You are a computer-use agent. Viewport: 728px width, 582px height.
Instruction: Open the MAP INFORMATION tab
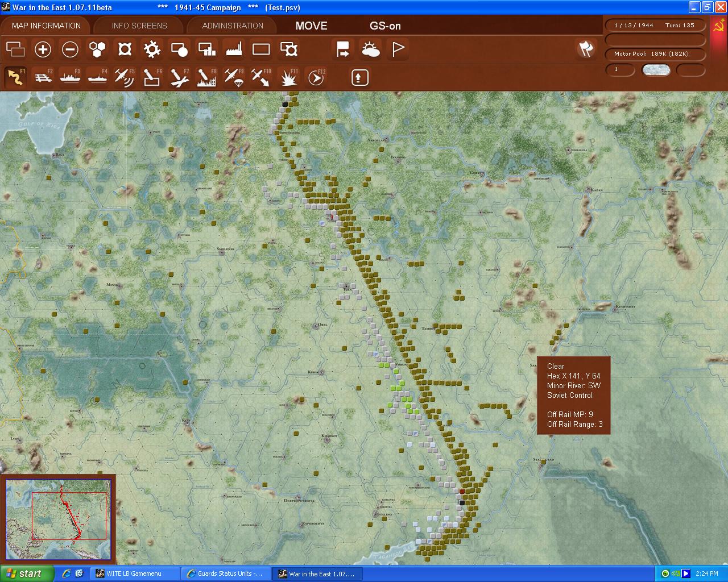click(x=46, y=26)
